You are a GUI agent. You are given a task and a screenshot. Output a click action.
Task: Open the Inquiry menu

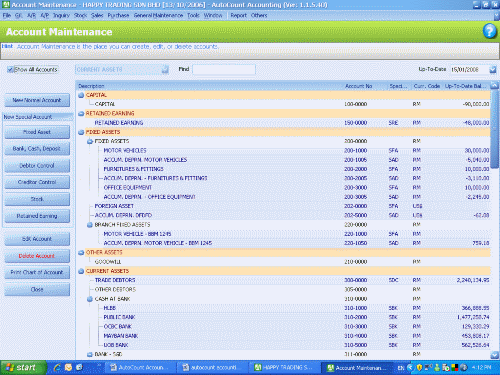61,15
